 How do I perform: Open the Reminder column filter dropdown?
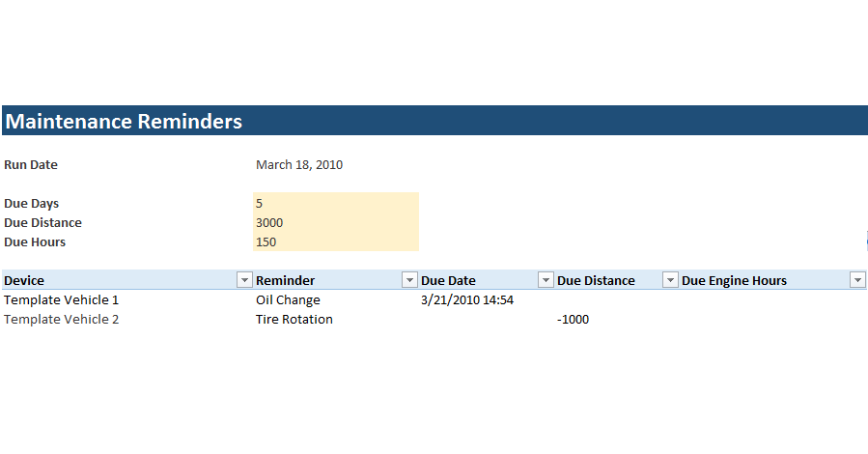pos(409,280)
